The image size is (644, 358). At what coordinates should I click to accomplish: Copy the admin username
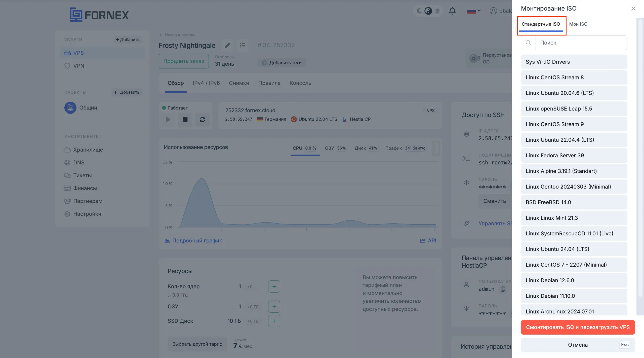pyautogui.click(x=503, y=289)
